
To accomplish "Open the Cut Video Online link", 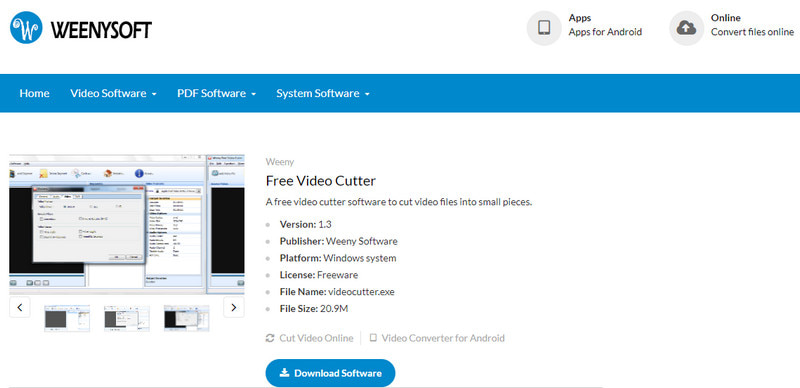I will tap(316, 338).
